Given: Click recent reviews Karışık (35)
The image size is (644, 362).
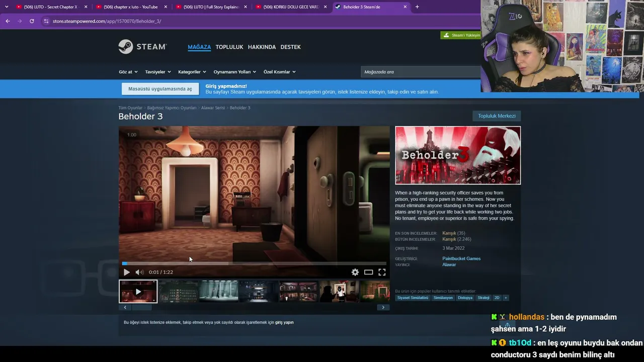Looking at the screenshot, I should [454, 233].
